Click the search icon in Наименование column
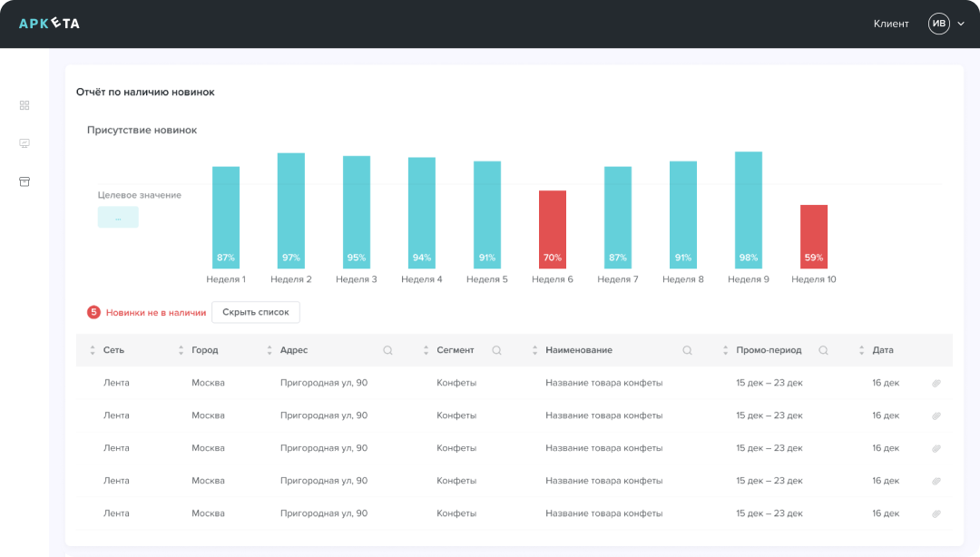Image resolution: width=980 pixels, height=557 pixels. coord(687,350)
